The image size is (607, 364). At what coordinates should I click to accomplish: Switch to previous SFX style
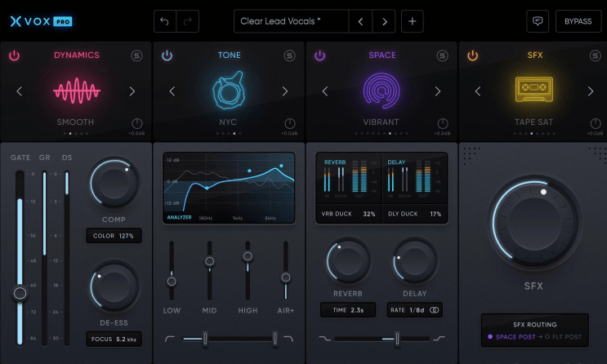click(x=478, y=91)
